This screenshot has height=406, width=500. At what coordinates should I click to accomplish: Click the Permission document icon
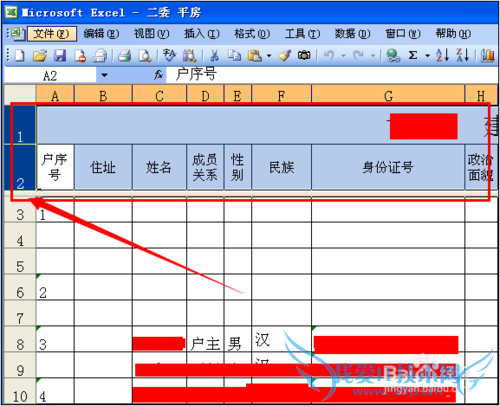point(80,55)
